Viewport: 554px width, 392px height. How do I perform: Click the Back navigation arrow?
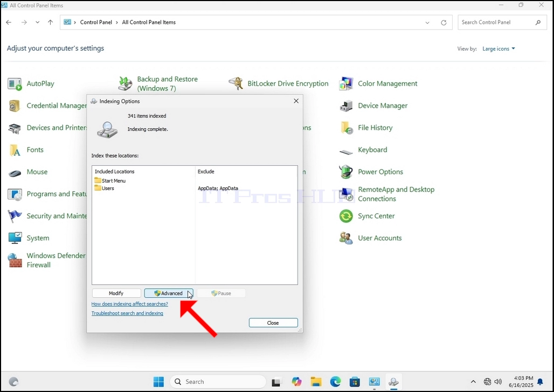(9, 22)
